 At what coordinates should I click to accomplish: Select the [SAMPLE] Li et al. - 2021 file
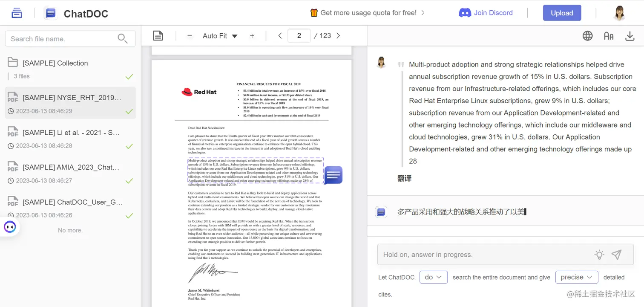point(70,138)
